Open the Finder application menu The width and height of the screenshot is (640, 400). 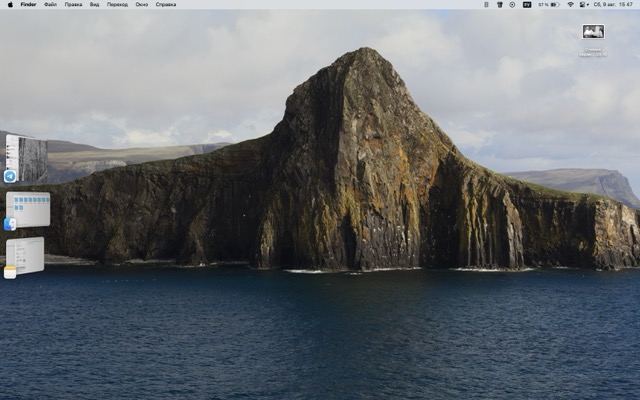pyautogui.click(x=29, y=4)
